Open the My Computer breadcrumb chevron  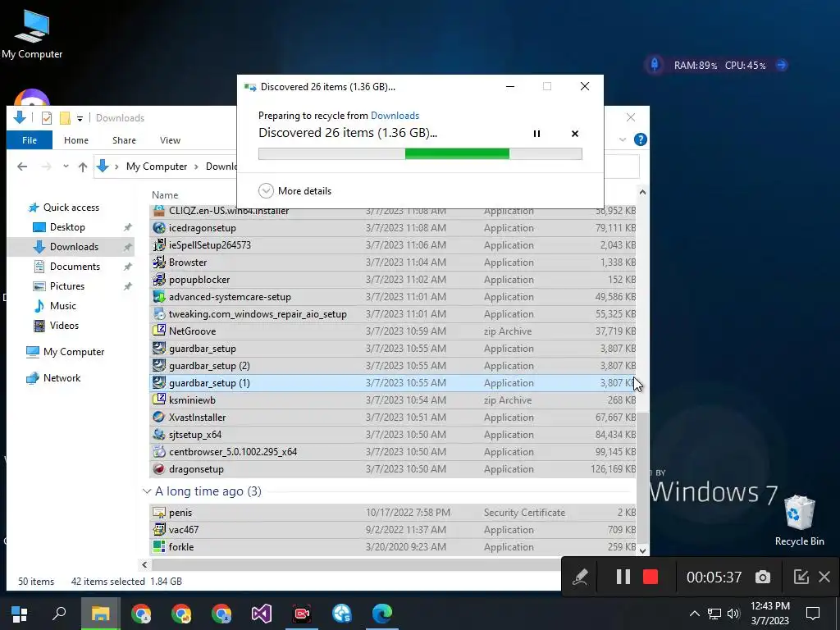(x=196, y=167)
